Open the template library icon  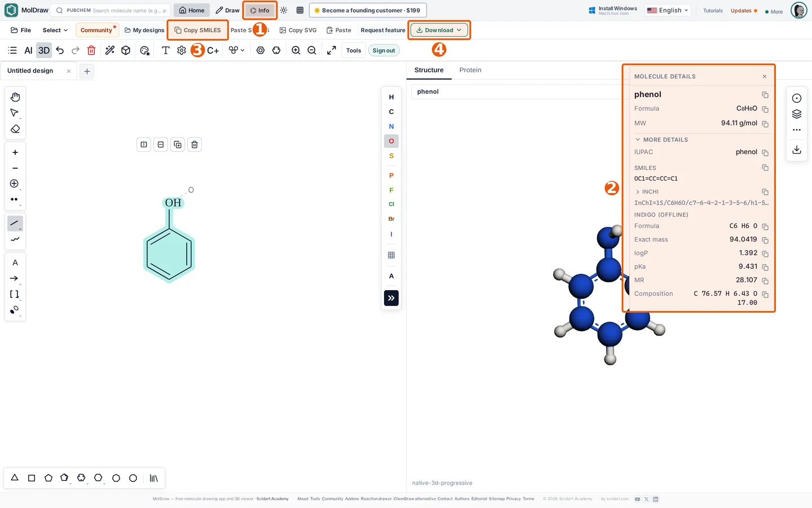pos(154,478)
